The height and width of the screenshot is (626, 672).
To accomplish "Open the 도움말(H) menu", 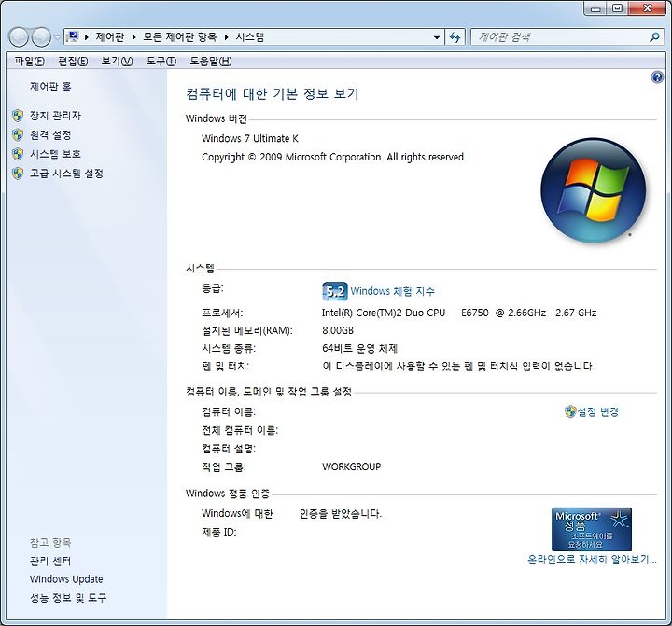I will (211, 62).
